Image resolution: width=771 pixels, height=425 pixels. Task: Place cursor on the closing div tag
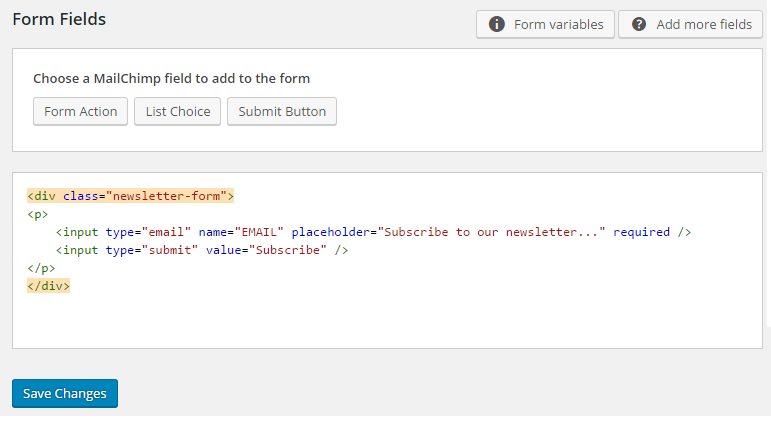point(48,286)
